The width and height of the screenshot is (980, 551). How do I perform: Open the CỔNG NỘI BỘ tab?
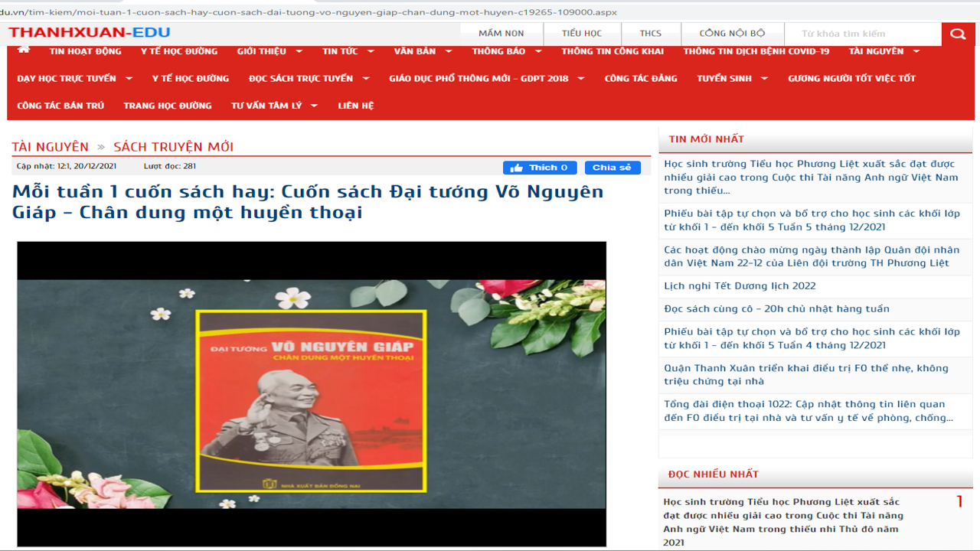coord(732,34)
